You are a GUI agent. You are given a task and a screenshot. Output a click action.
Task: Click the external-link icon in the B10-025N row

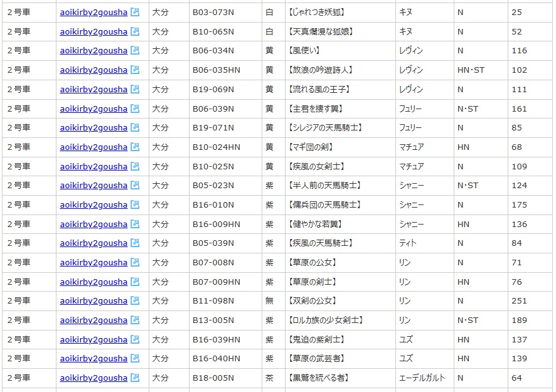pos(135,166)
